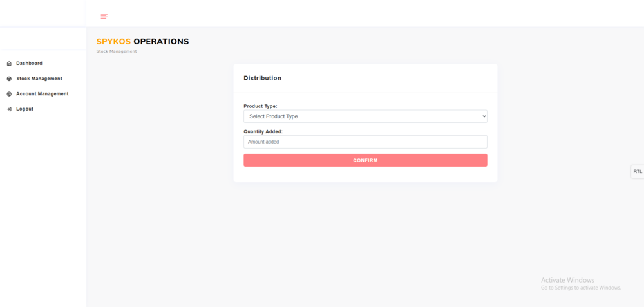Click the Distribution card heading
Image resolution: width=644 pixels, height=307 pixels.
click(x=262, y=78)
